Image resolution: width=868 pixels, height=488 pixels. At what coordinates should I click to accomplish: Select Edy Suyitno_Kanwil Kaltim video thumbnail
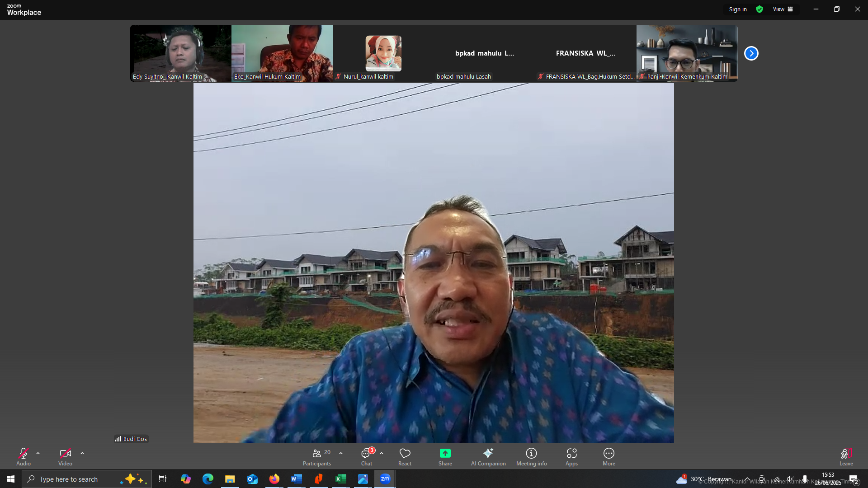click(x=181, y=53)
